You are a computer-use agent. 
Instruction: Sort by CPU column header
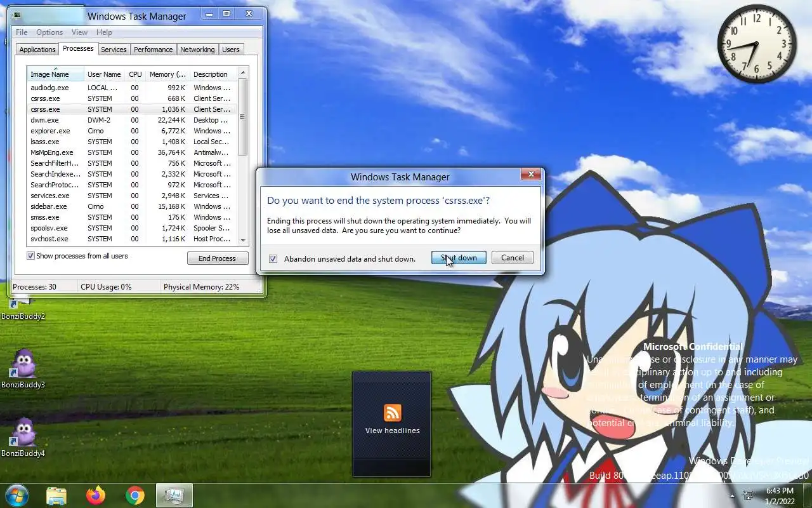click(135, 74)
